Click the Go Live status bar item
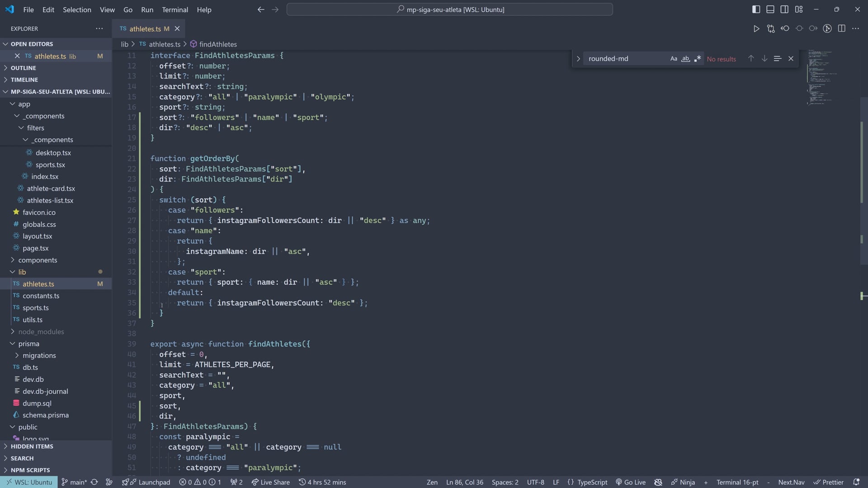 pyautogui.click(x=630, y=482)
